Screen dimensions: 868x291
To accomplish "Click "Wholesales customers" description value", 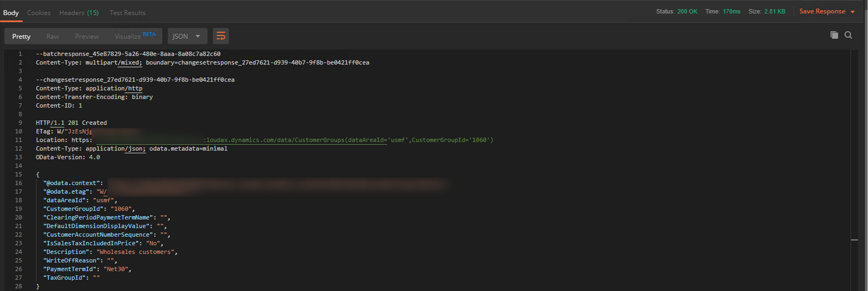I will click(135, 252).
